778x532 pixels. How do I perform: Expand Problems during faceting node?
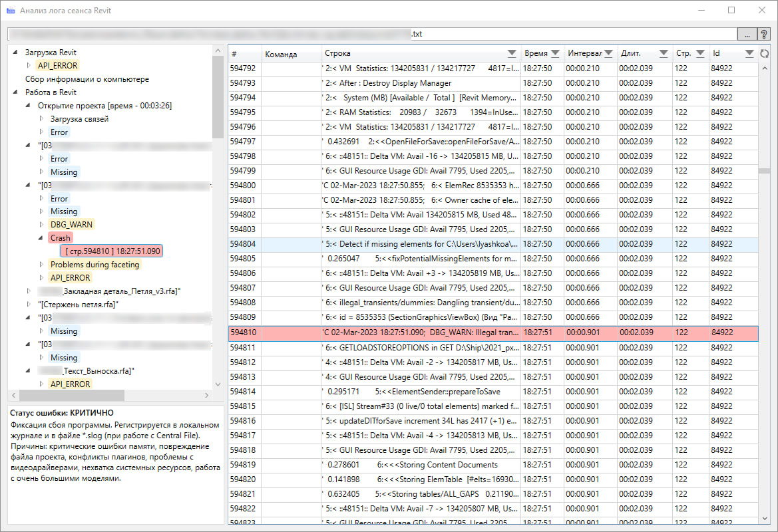coord(41,265)
